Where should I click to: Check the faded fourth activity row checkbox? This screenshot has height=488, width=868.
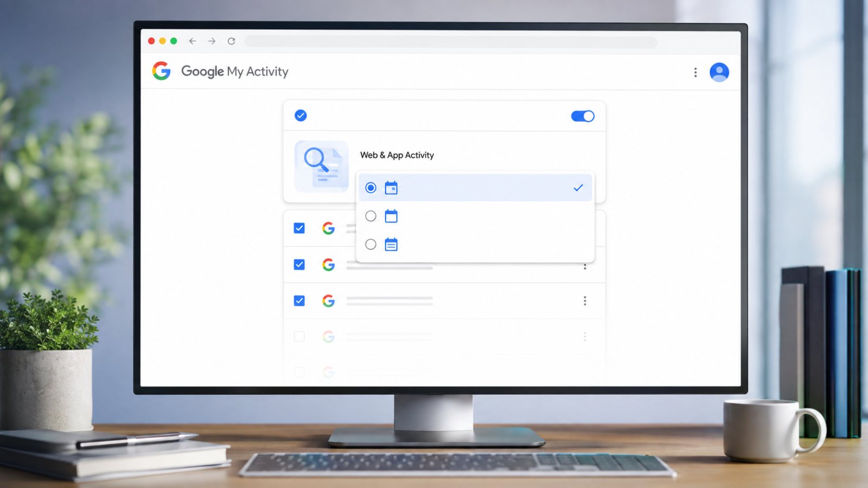tap(299, 337)
